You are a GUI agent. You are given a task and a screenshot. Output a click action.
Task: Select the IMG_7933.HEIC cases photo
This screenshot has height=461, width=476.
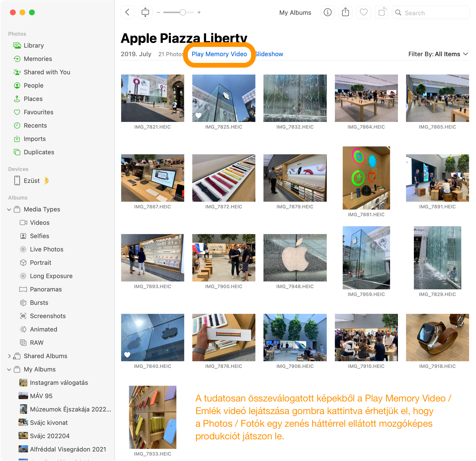153,417
